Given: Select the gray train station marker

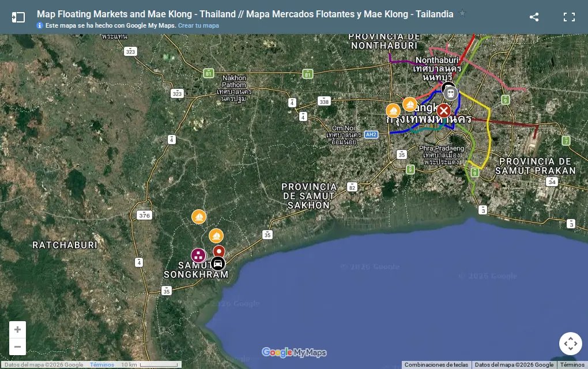Looking at the screenshot, I should (x=451, y=93).
